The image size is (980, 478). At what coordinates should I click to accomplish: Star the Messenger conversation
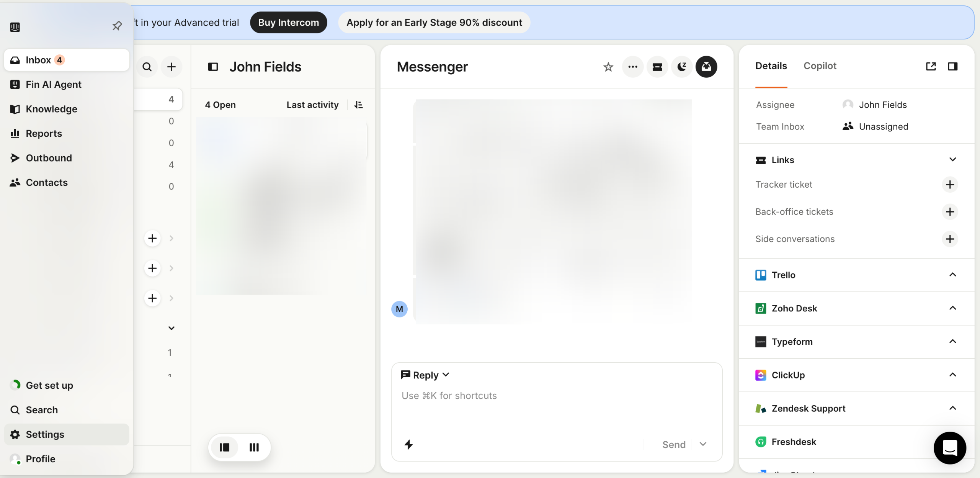click(608, 67)
